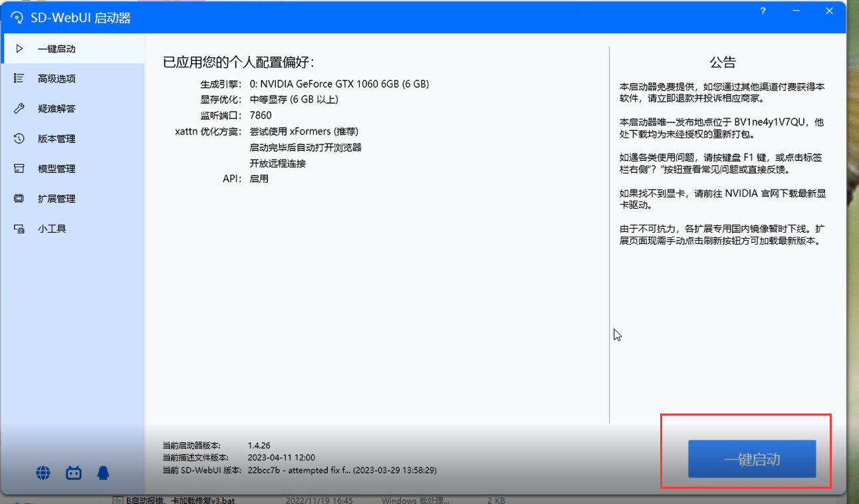Click the wrench icon for 疑难解答
The height and width of the screenshot is (504, 859).
coord(19,108)
